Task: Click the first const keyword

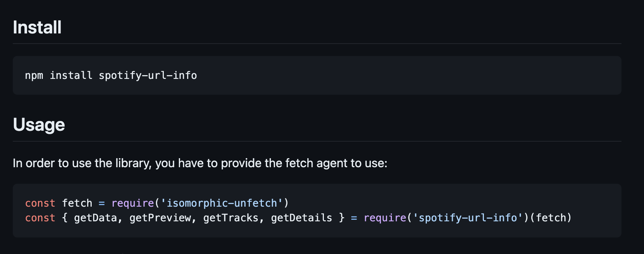Action: [x=40, y=203]
